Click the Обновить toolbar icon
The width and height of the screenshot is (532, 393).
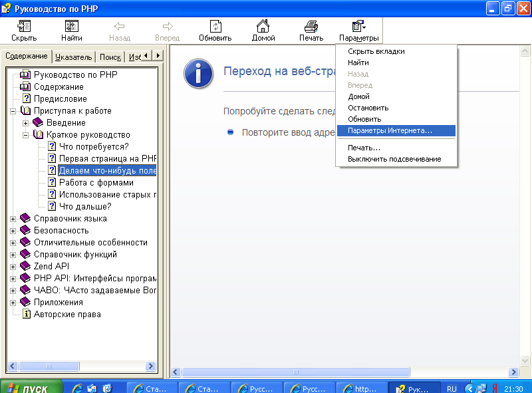point(215,26)
